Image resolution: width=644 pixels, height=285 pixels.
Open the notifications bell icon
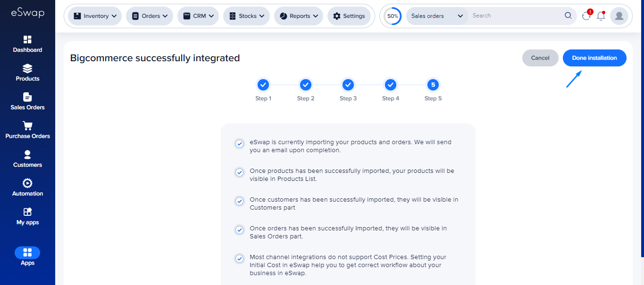click(601, 16)
